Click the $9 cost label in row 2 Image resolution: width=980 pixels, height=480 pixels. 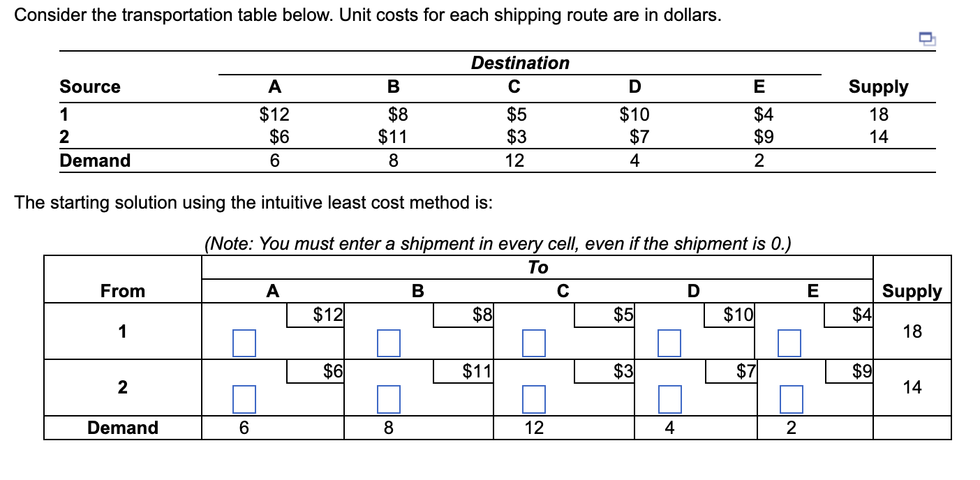click(x=861, y=372)
